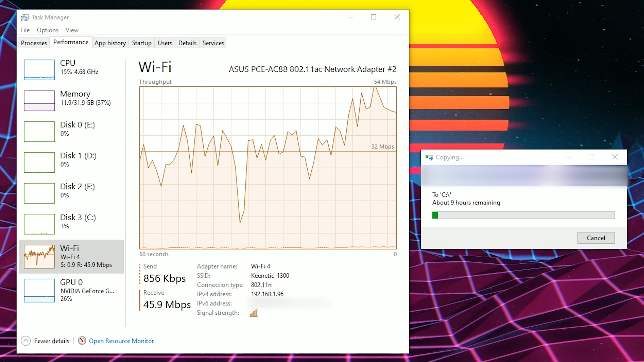644x362 pixels.
Task: Click the Fewer details toggle icon
Action: click(x=26, y=340)
